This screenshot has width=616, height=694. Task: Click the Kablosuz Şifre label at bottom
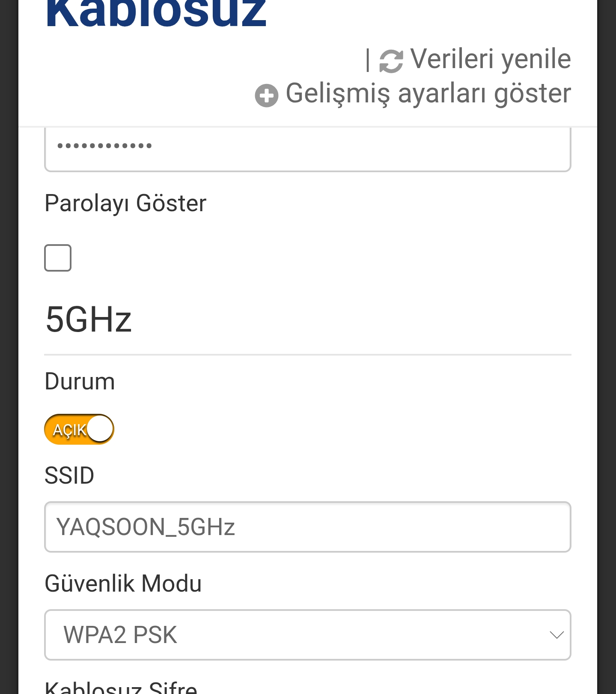click(121, 688)
